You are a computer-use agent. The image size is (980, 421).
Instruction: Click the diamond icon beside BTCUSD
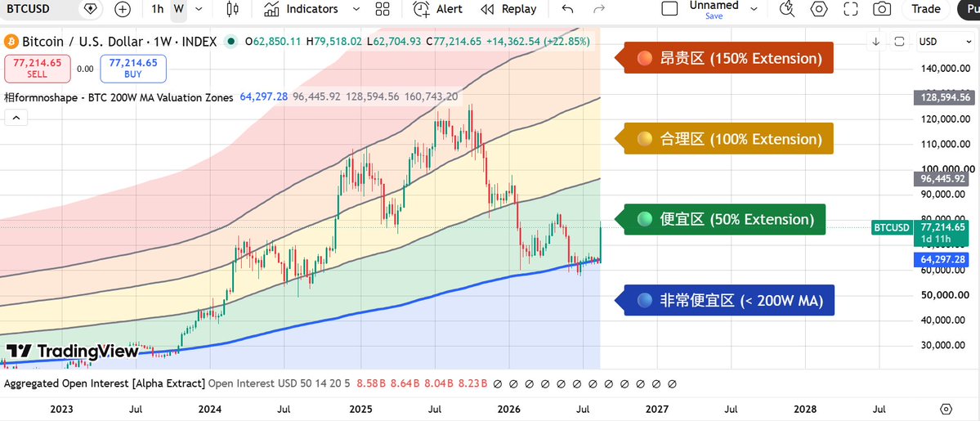pyautogui.click(x=92, y=9)
